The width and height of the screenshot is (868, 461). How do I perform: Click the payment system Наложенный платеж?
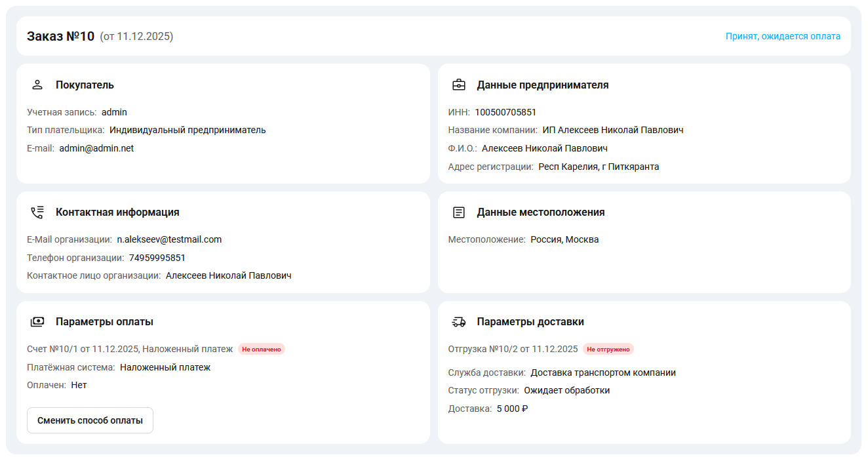point(164,367)
